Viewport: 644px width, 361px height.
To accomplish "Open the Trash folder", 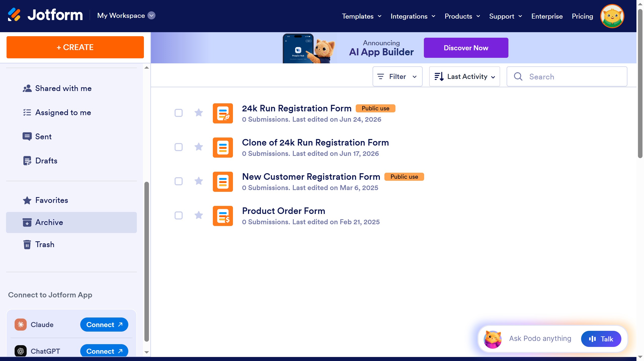I will pyautogui.click(x=71, y=245).
